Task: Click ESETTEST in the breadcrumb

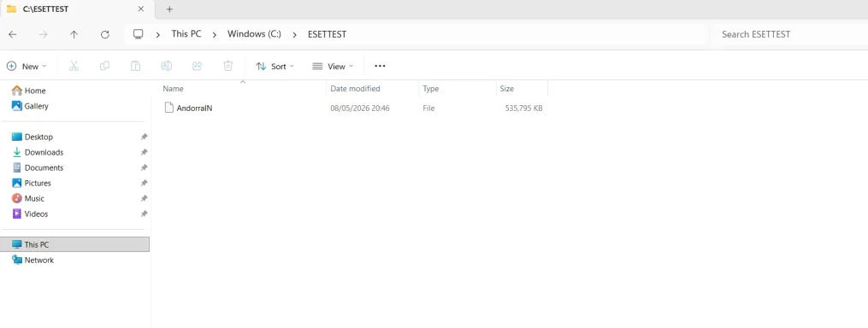Action: (x=328, y=34)
